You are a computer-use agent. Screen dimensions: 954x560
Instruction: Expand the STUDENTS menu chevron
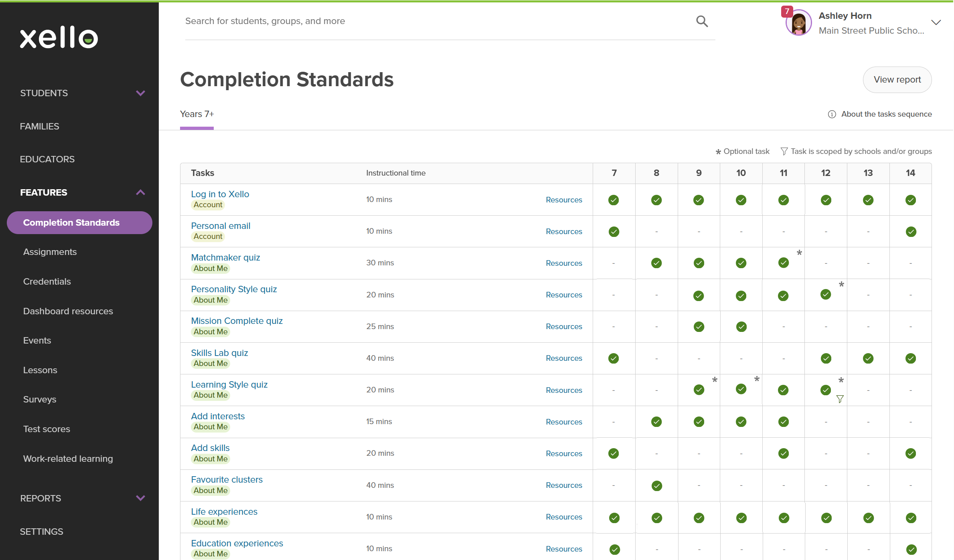(x=140, y=93)
